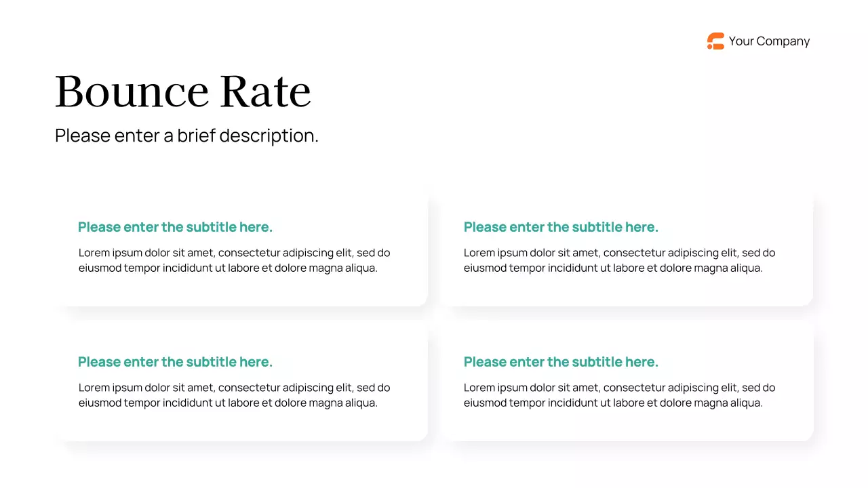Select the bottom-left card's green subtitle
The height and width of the screenshot is (488, 868).
[x=175, y=362]
